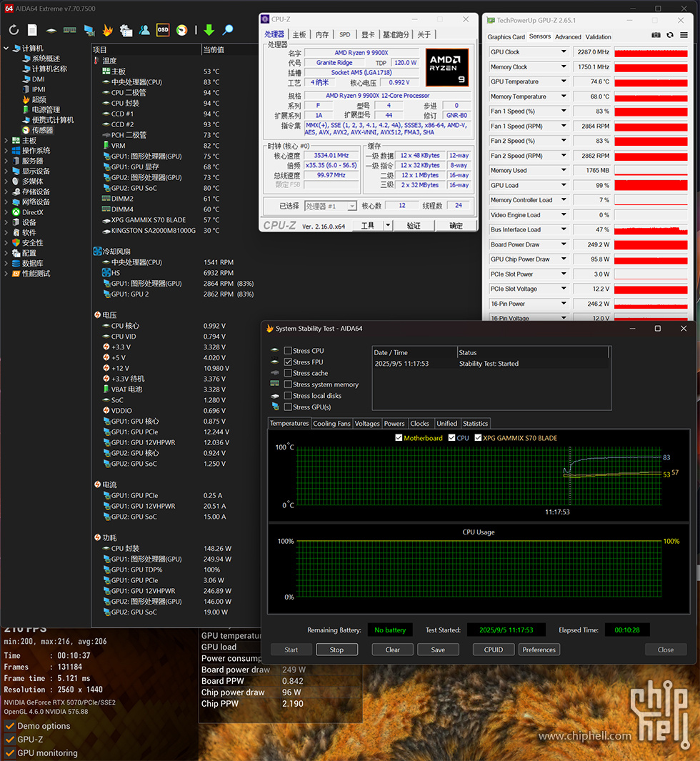Open CPUID from the Stability Test window
The image size is (700, 761).
click(494, 650)
